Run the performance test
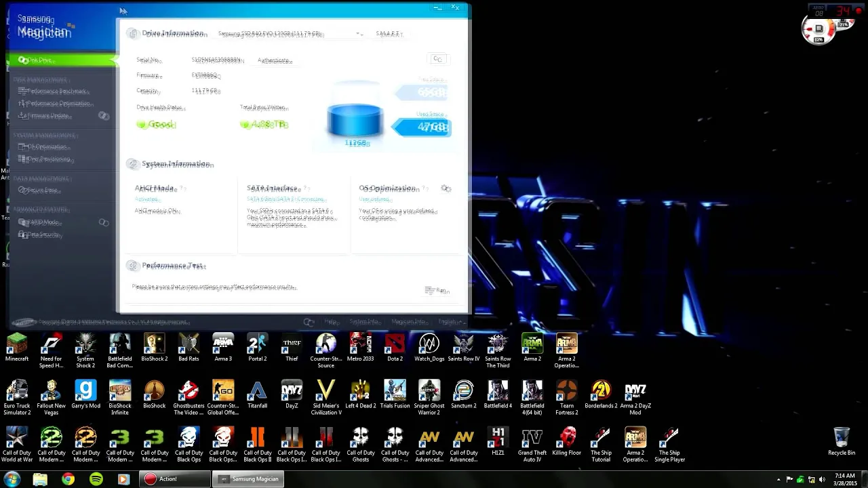Screen dimensions: 868x488 [x=438, y=291]
